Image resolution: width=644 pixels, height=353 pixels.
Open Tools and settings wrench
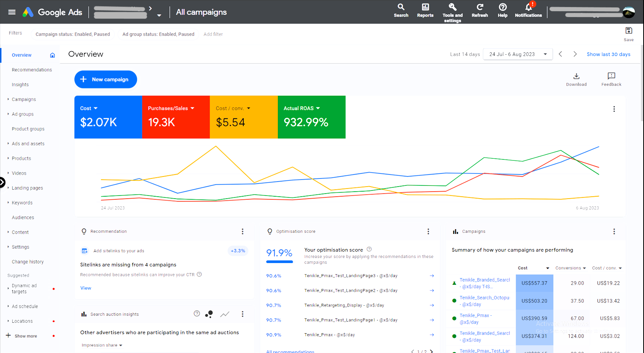click(452, 7)
